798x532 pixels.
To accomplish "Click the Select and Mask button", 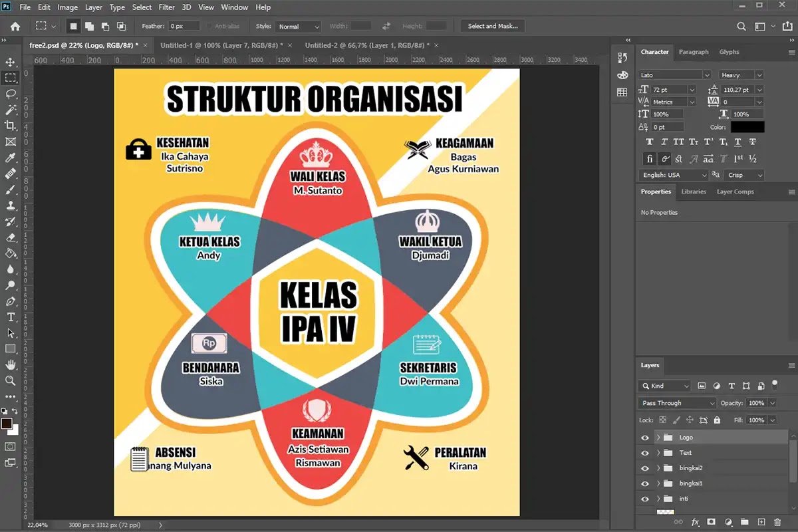I will [493, 26].
